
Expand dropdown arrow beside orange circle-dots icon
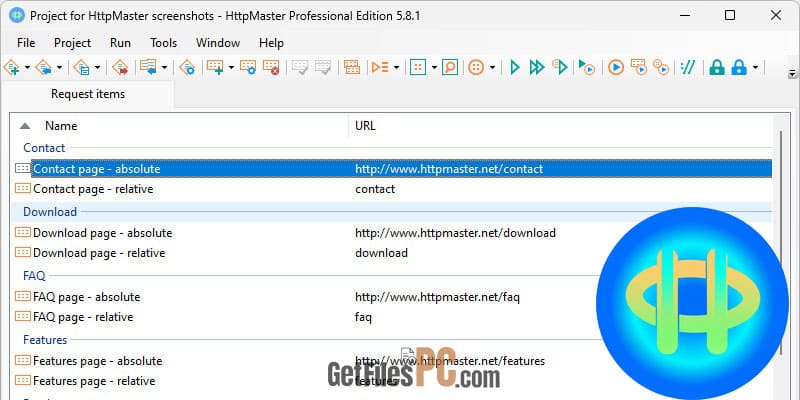[x=492, y=67]
